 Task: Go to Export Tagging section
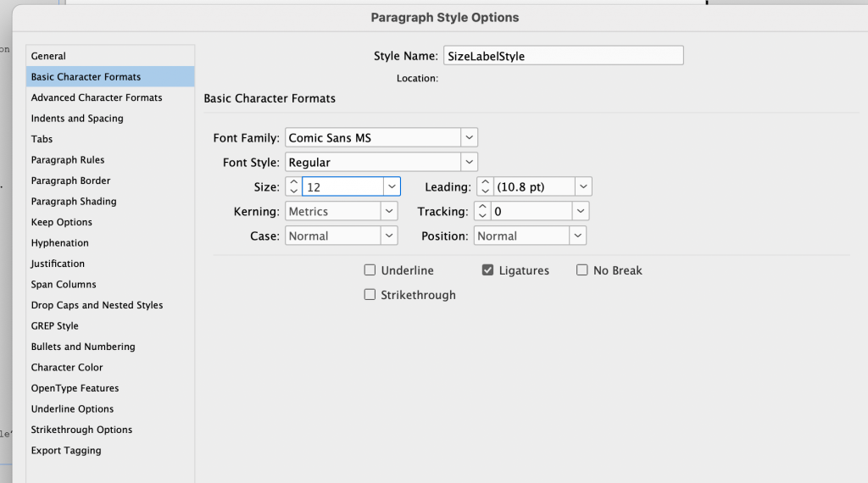110,450
